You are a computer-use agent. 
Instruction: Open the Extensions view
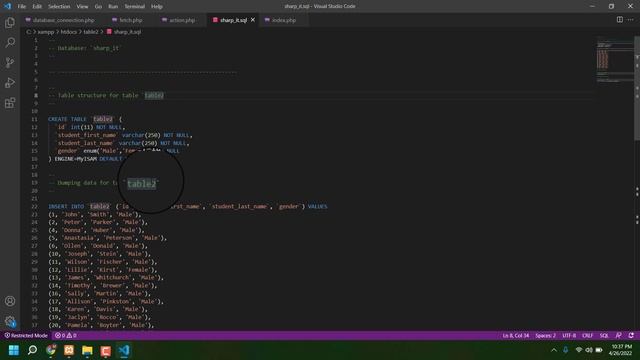click(10, 102)
